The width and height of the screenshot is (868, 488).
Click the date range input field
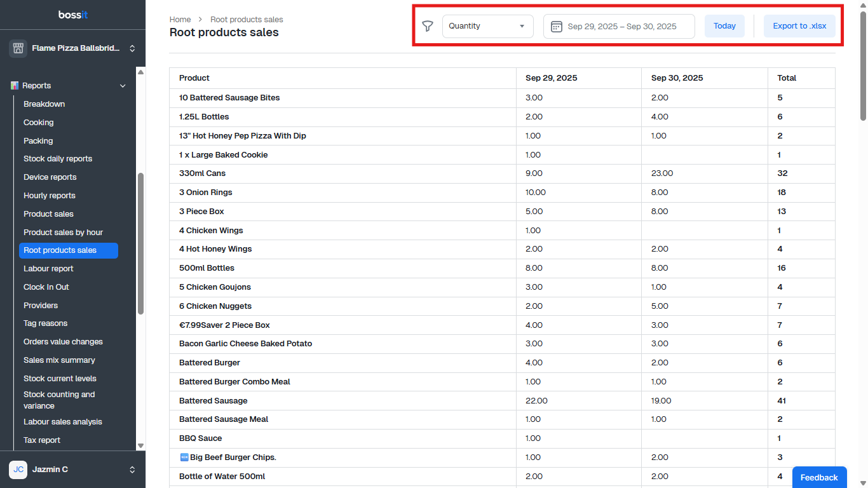621,27
